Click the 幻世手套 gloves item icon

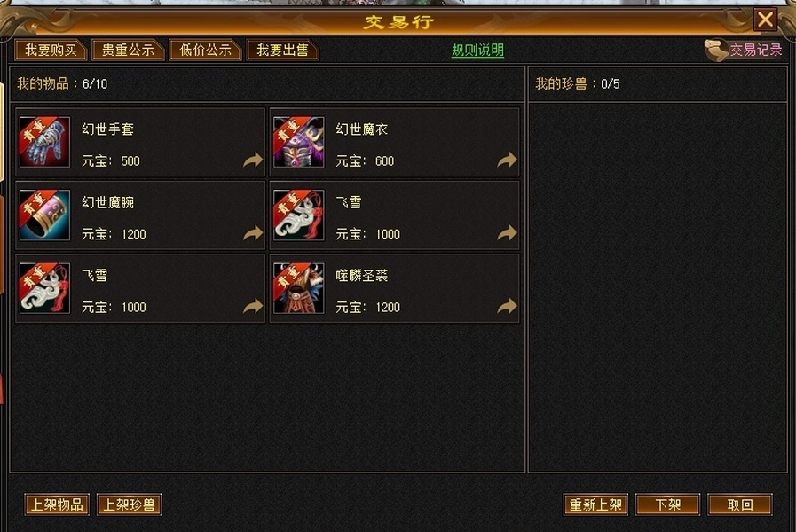[x=44, y=142]
